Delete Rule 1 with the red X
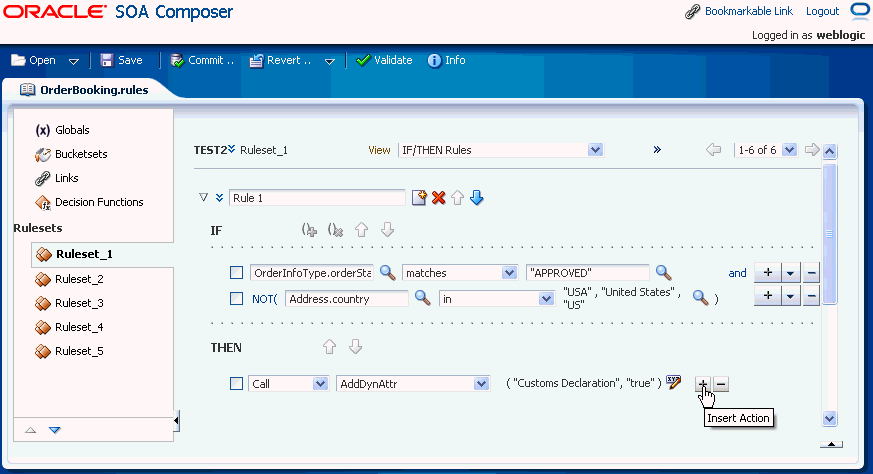873x474 pixels. [439, 198]
